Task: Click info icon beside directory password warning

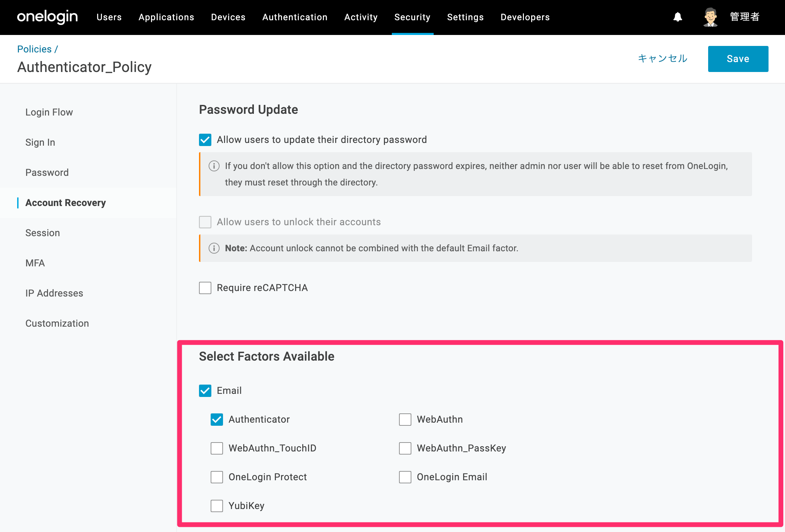Action: [x=214, y=166]
